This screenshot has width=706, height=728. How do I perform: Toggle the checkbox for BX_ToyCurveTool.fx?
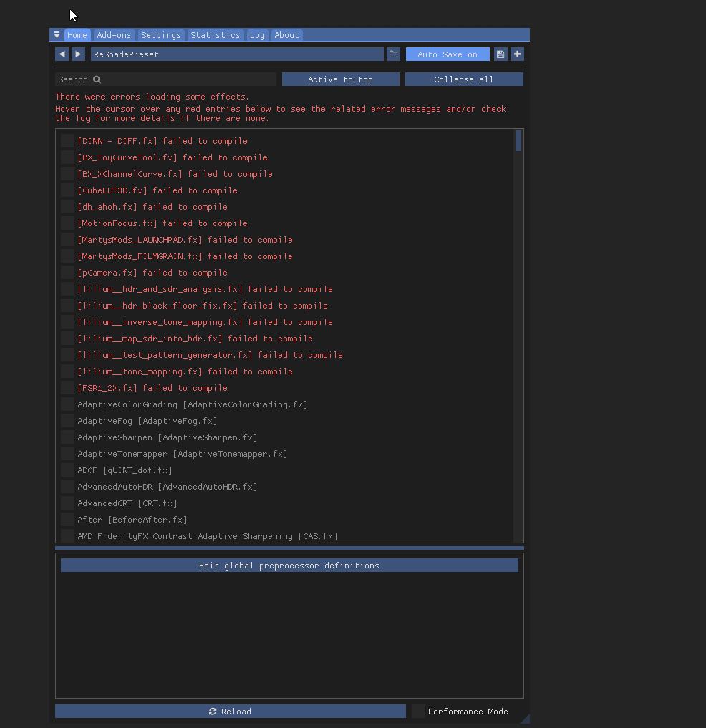pyautogui.click(x=68, y=157)
